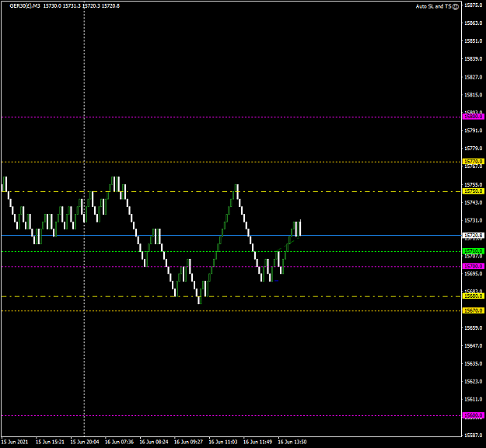Click the '16 Jun 09:27' time label
The width and height of the screenshot is (486, 448).
188,442
